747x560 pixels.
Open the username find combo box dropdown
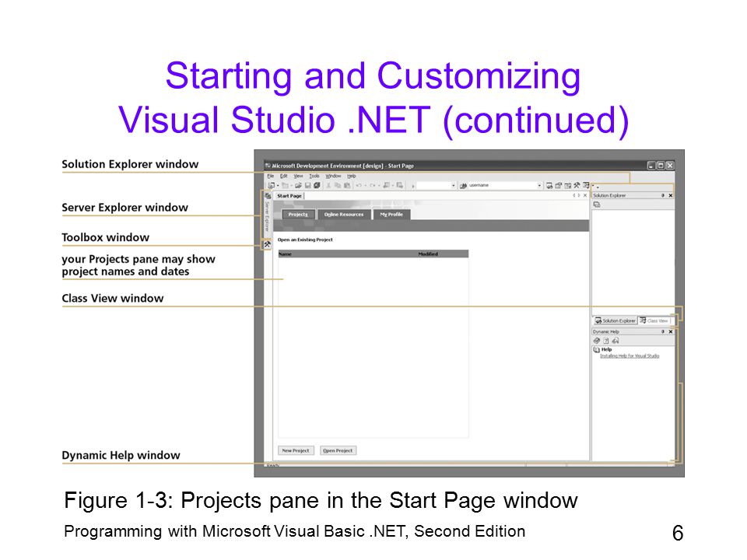[x=539, y=185]
